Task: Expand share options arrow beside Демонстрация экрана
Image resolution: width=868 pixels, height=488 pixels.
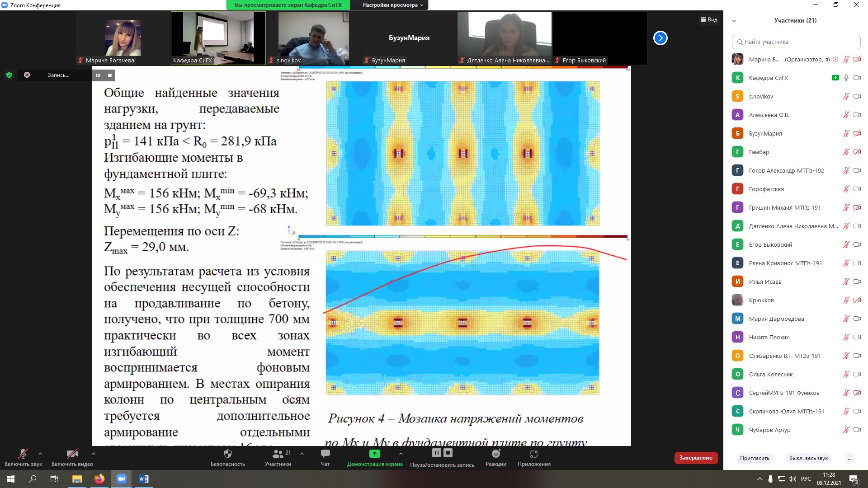Action: [401, 454]
